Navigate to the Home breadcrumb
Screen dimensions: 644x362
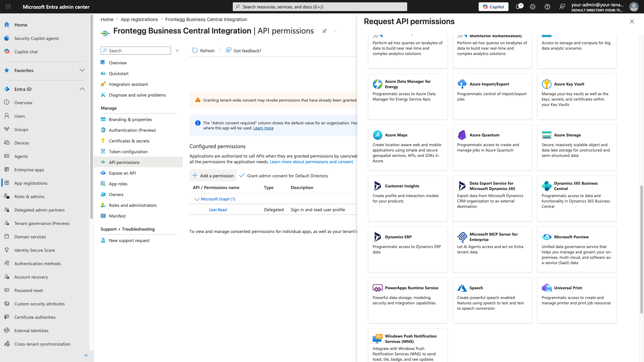click(x=107, y=19)
